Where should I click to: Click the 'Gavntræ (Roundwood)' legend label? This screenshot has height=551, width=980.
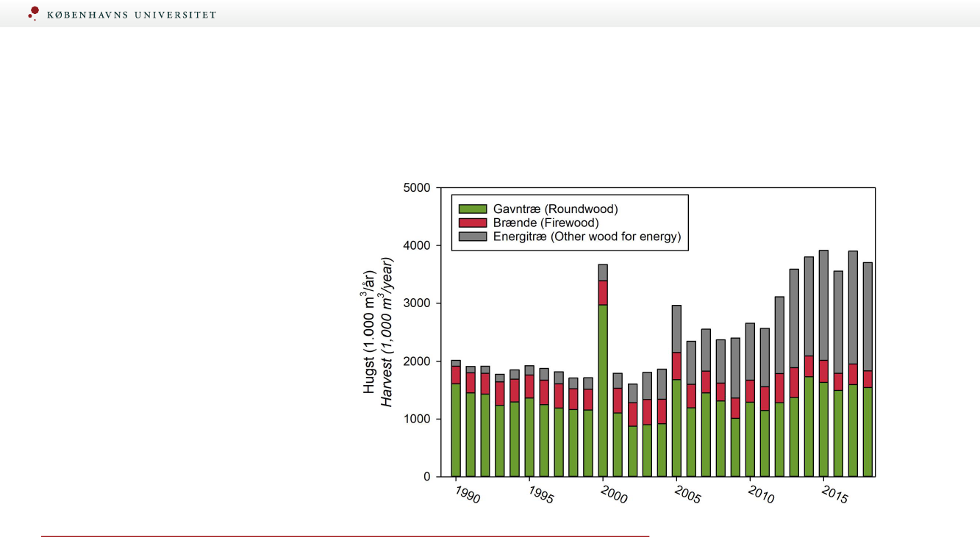tap(555, 209)
